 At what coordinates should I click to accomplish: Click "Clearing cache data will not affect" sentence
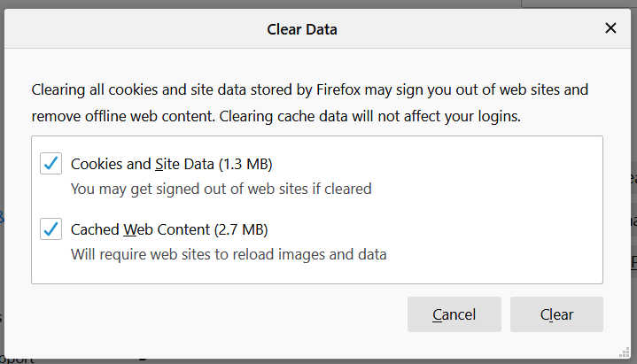click(381, 116)
